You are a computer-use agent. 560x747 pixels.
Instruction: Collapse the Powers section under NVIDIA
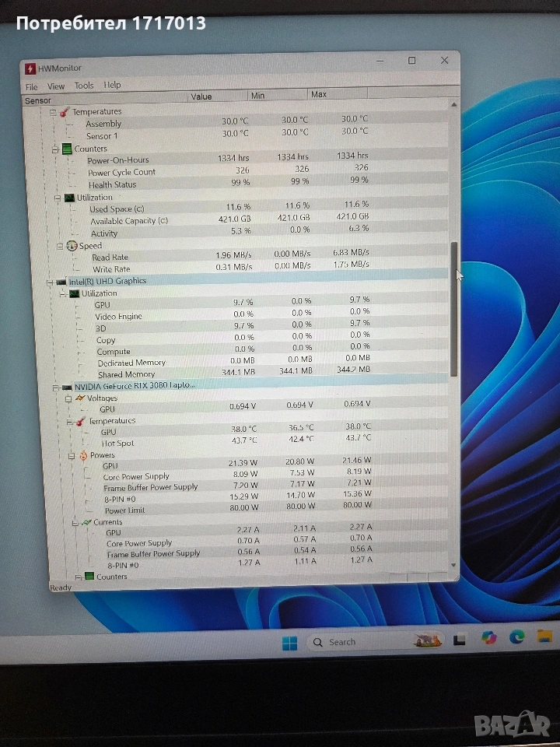(72, 455)
